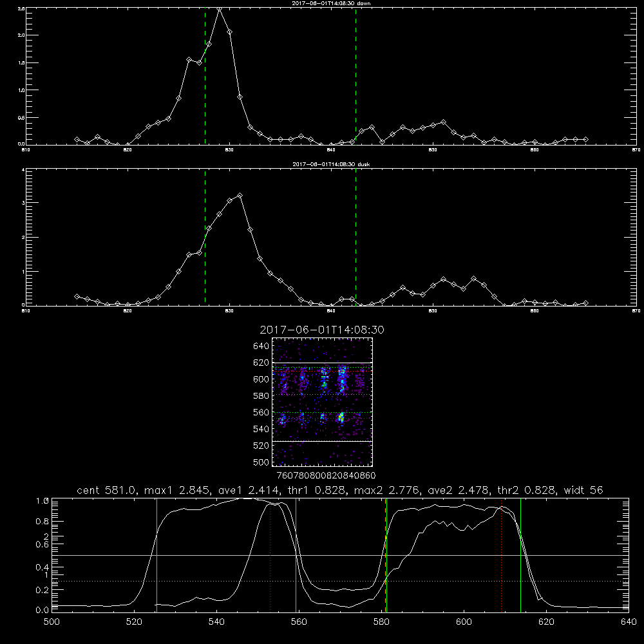
Task: Click the "500" x-axis label of bottom plot
Action: coord(52,622)
